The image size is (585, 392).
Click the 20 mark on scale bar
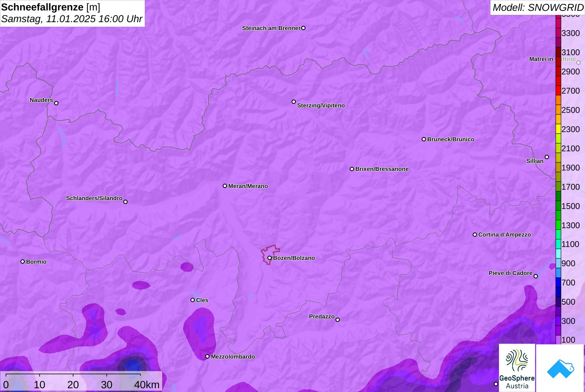[73, 385]
